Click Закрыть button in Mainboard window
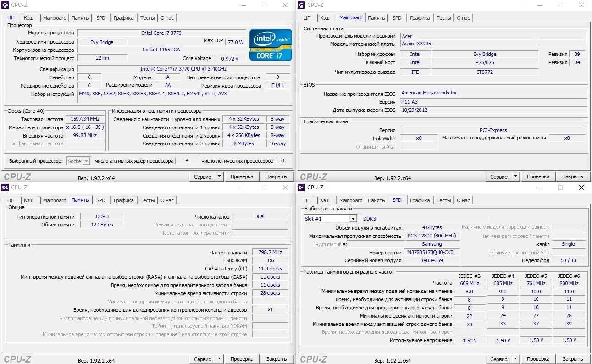This screenshot has height=364, width=592. tap(573, 176)
